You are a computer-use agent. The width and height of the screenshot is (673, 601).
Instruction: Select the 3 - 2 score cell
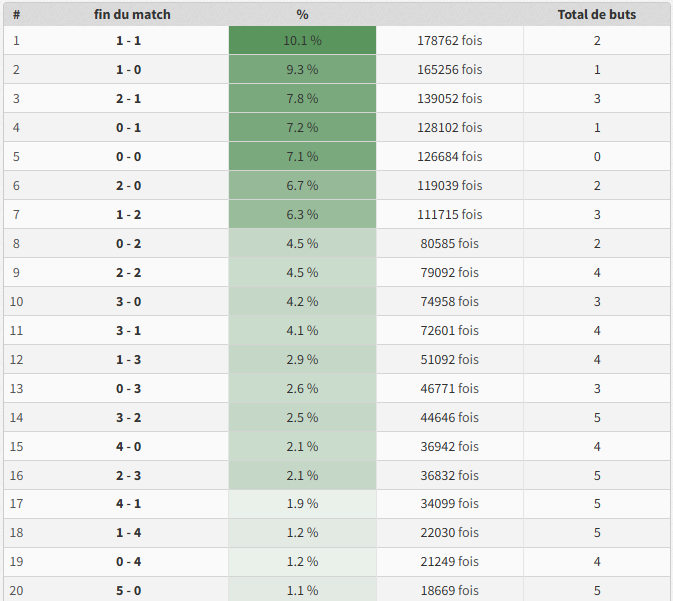[x=128, y=418]
